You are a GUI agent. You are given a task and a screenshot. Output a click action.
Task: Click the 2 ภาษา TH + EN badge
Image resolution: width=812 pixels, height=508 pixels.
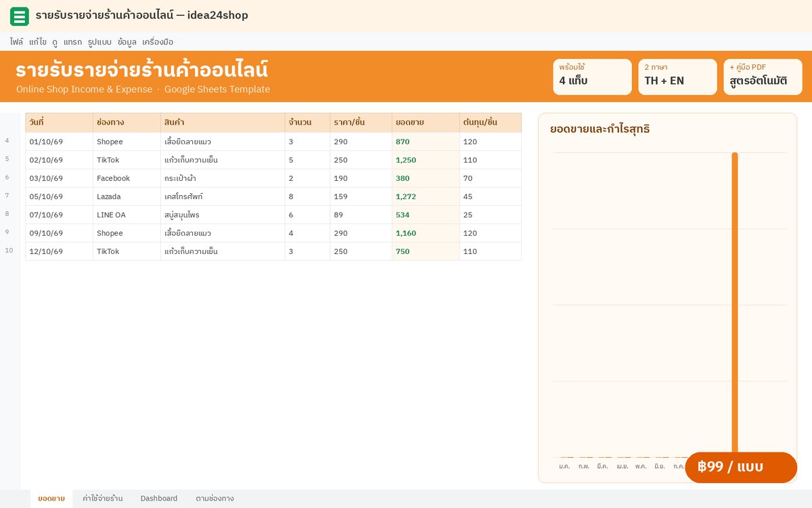point(677,77)
